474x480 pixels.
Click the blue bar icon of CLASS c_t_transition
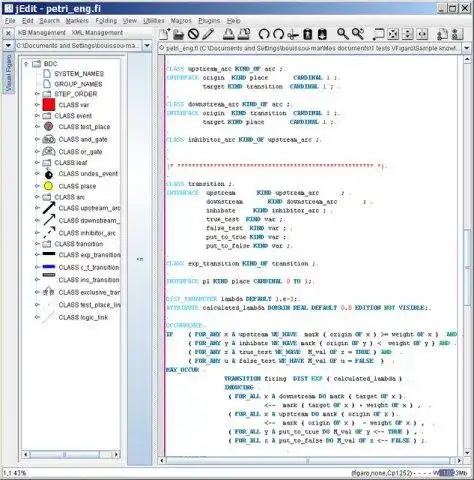coord(49,267)
